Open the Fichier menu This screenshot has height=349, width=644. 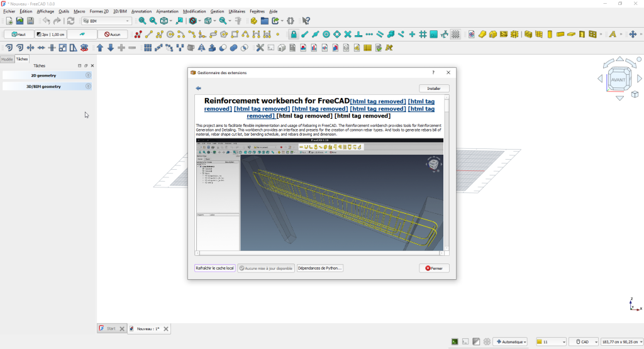coord(9,11)
